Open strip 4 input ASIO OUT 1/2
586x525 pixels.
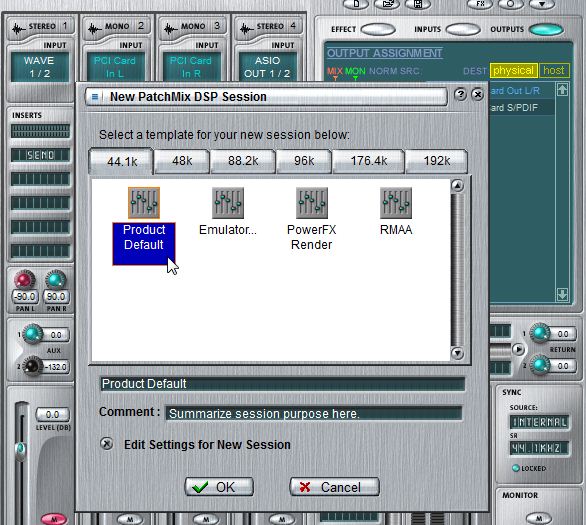[x=268, y=67]
